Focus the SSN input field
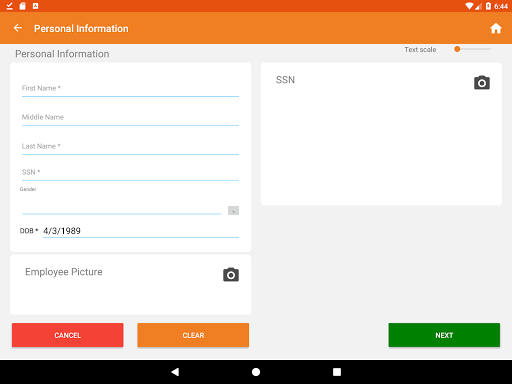Viewport: 512px width, 384px height. [130, 173]
